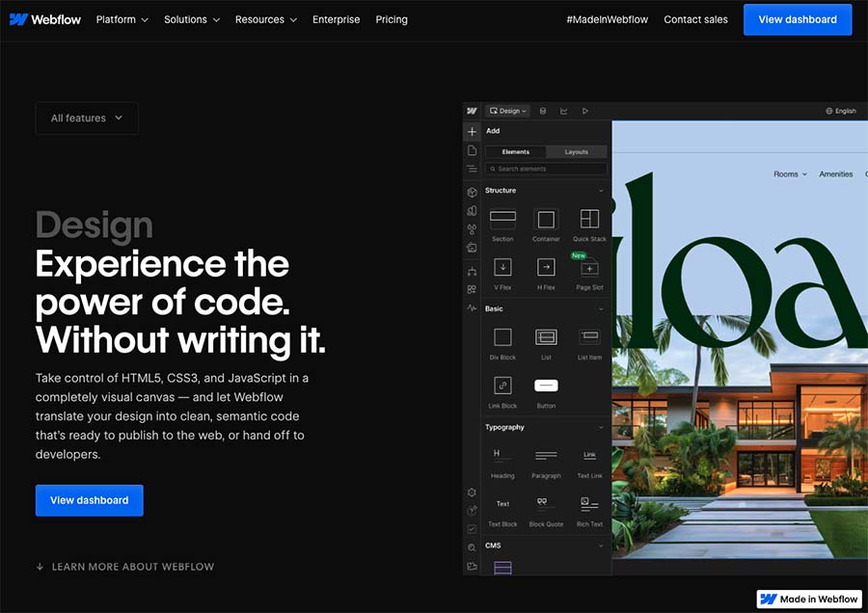Open the Components cube icon in sidebar
868x613 pixels.
click(x=472, y=193)
